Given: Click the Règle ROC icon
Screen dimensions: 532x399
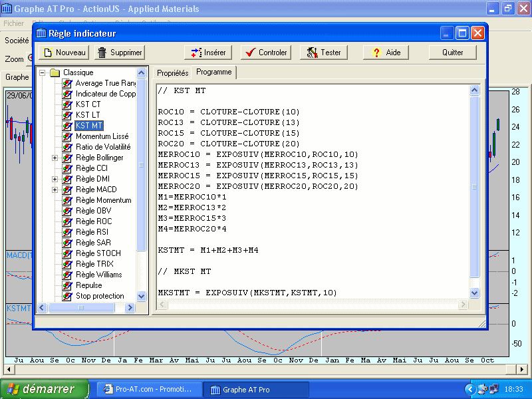Looking at the screenshot, I should pos(67,221).
